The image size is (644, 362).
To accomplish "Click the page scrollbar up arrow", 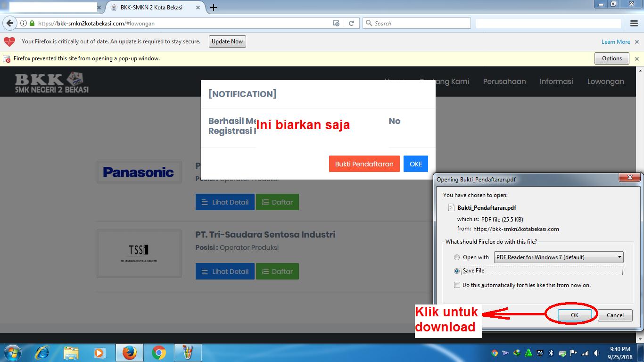I will 640,71.
